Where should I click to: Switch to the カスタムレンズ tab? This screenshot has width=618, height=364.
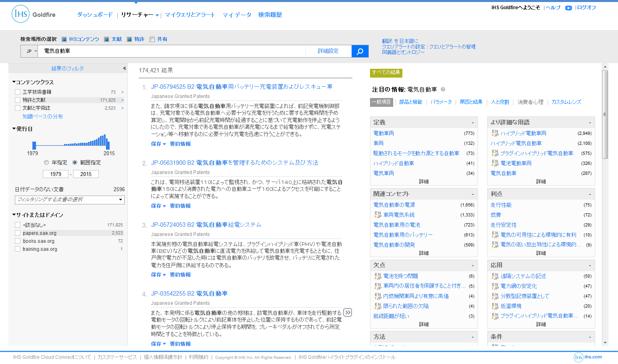coord(566,102)
